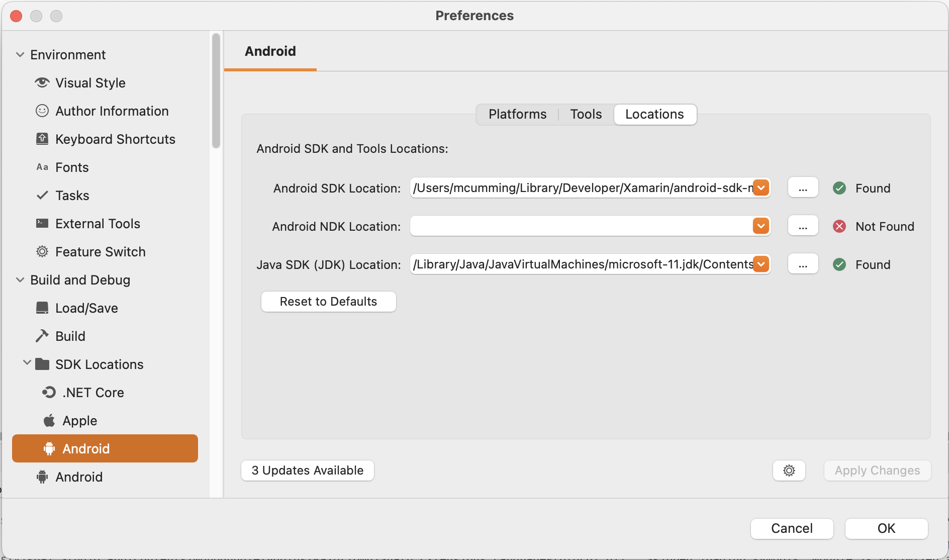
Task: Browse for Android SDK using '...' button
Action: click(x=803, y=188)
